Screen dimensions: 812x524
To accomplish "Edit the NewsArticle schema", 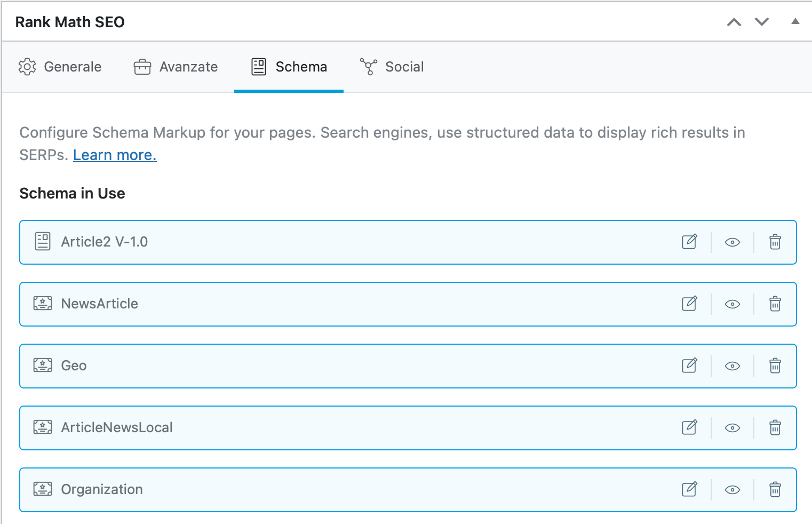I will [689, 304].
